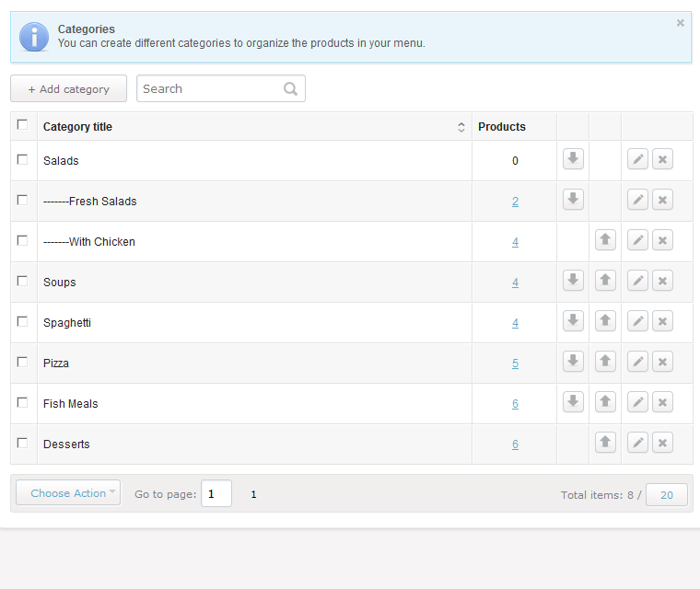Image resolution: width=700 pixels, height=589 pixels.
Task: Check the Fish Meals row checkbox
Action: point(22,402)
